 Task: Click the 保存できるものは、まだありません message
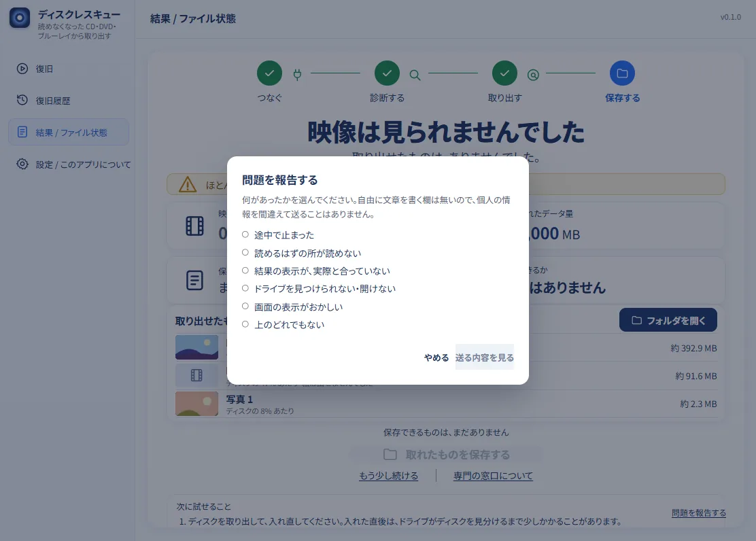(446, 432)
